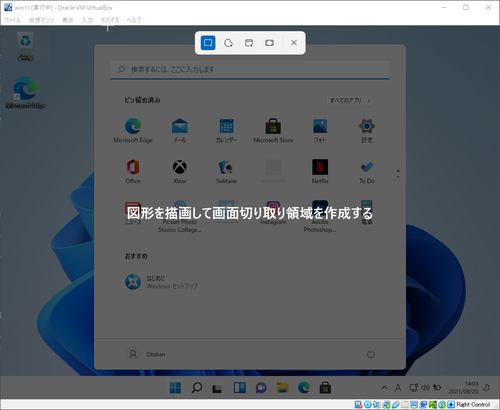Click VirtualBox optical disc status icon
Screen dimensions: 500x410
(x=368, y=405)
